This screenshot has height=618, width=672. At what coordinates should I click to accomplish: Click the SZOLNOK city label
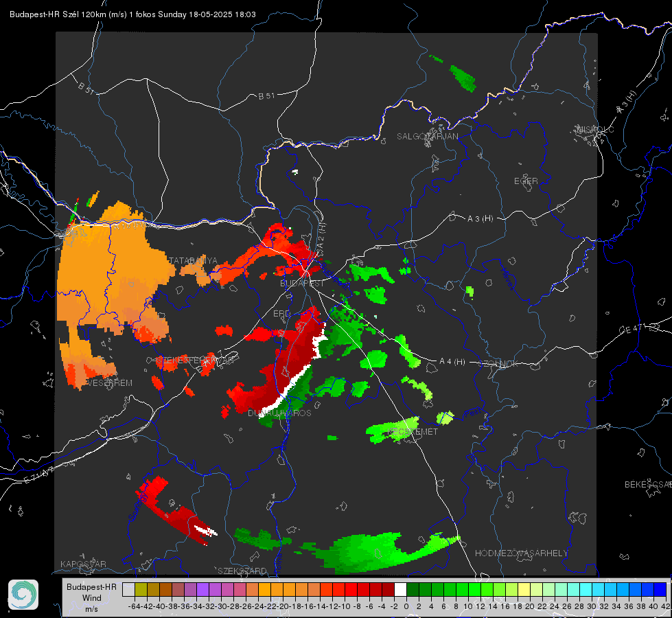point(498,364)
